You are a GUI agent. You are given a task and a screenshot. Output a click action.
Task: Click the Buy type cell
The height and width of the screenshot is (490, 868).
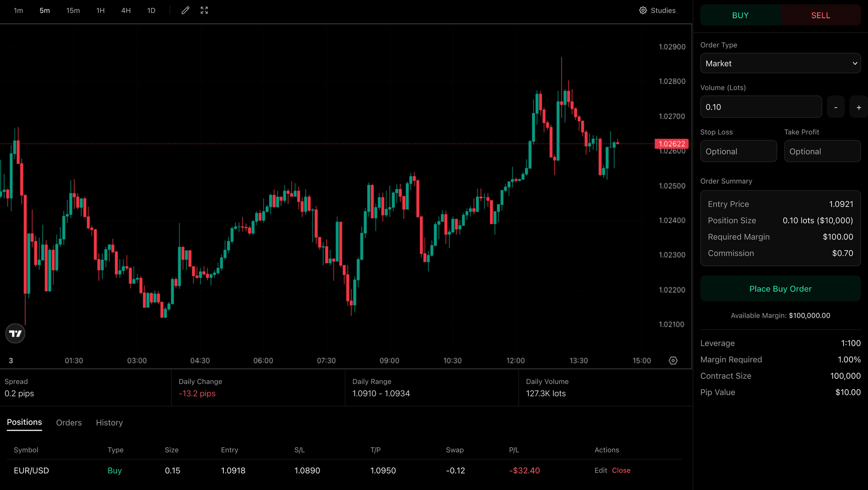click(115, 471)
